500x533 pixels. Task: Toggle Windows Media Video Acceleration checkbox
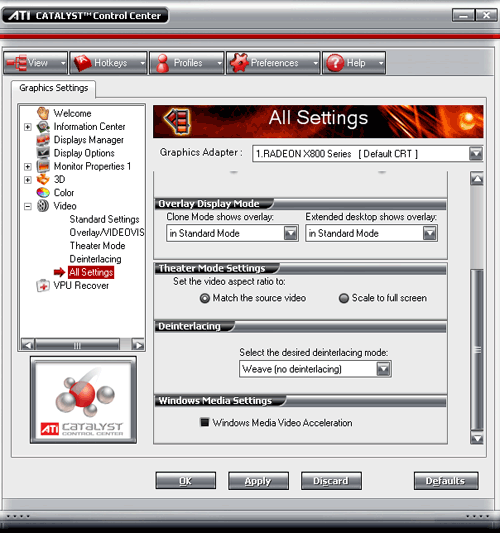[x=205, y=422]
